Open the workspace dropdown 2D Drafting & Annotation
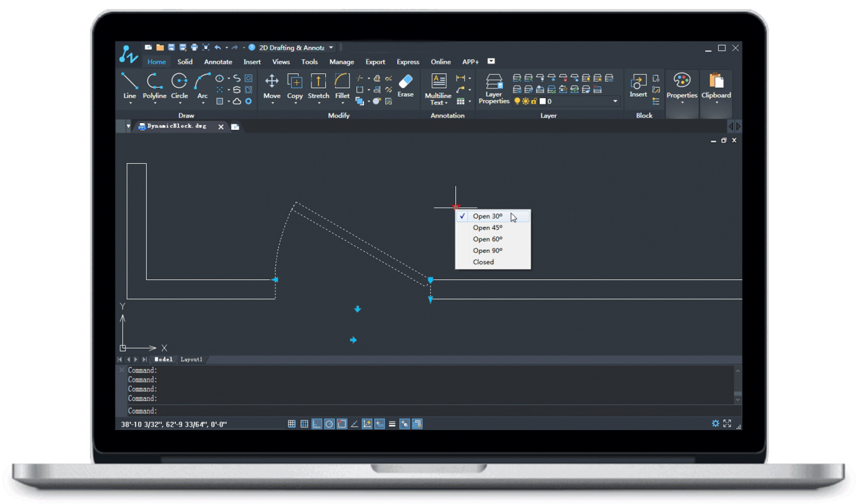The width and height of the screenshot is (858, 504). tap(331, 48)
